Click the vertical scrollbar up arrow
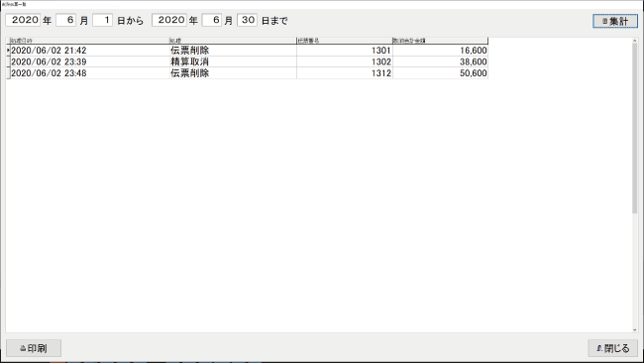Image resolution: width=644 pixels, height=363 pixels. [x=634, y=41]
